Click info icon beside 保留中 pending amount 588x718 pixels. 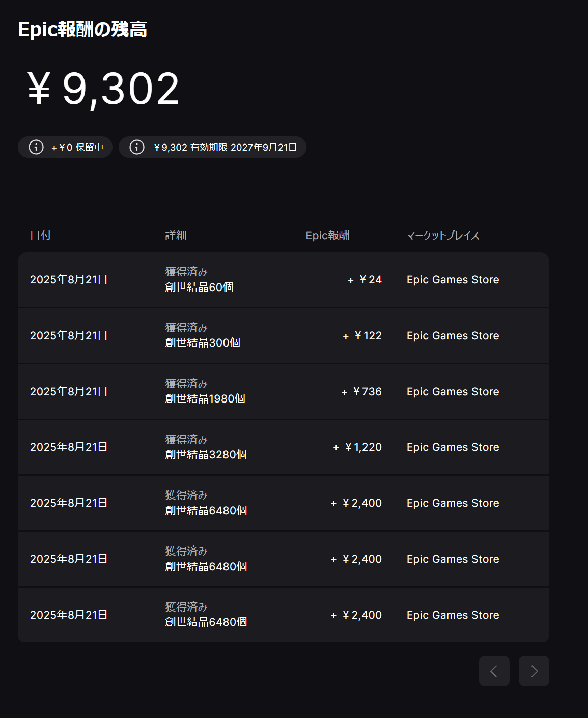pos(36,147)
